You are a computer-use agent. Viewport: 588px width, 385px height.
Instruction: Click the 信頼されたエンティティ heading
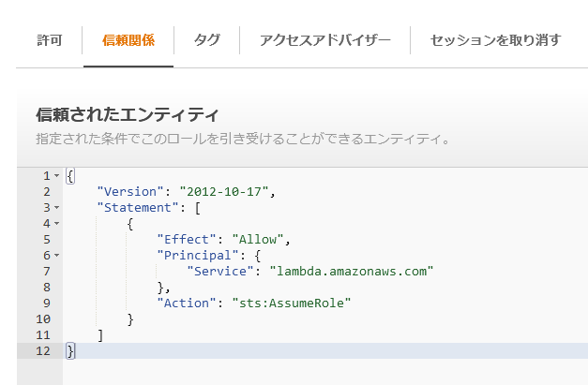[127, 115]
